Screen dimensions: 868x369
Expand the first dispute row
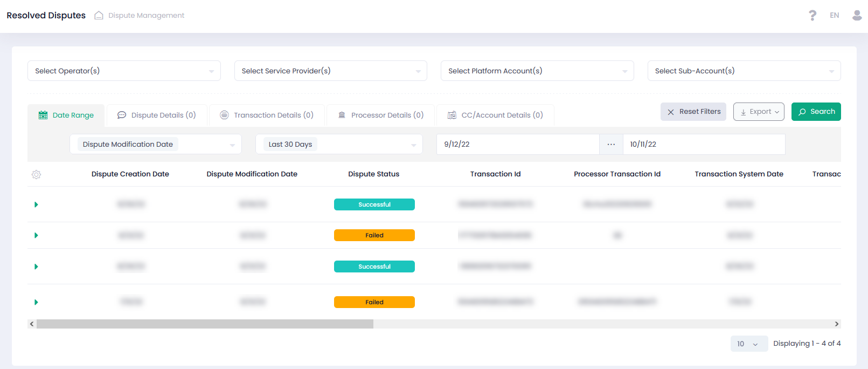tap(36, 204)
